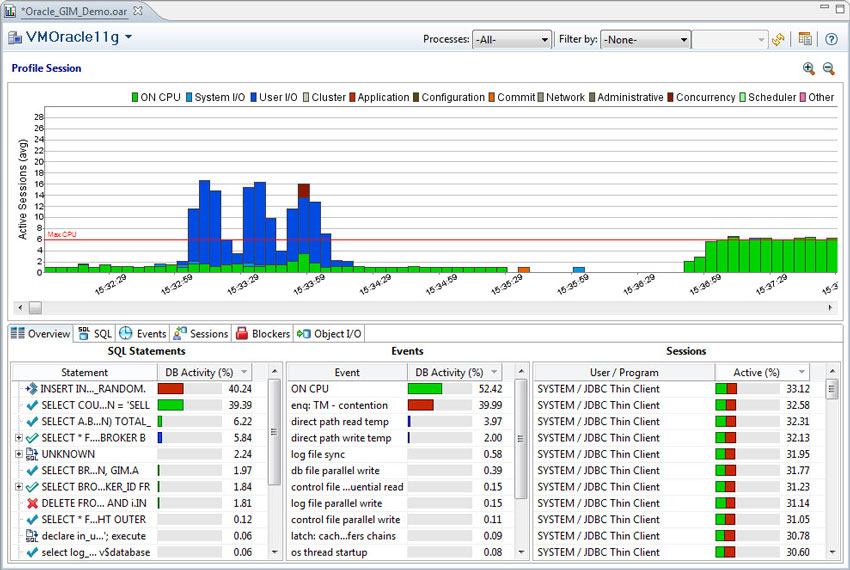The image size is (850, 570).
Task: Open the Filter by dropdown
Action: click(645, 40)
